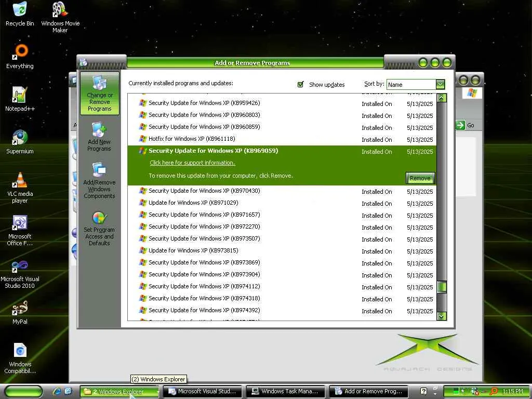Switch to Windows Task Mana... taskbar button
The image size is (532, 399).
285,391
